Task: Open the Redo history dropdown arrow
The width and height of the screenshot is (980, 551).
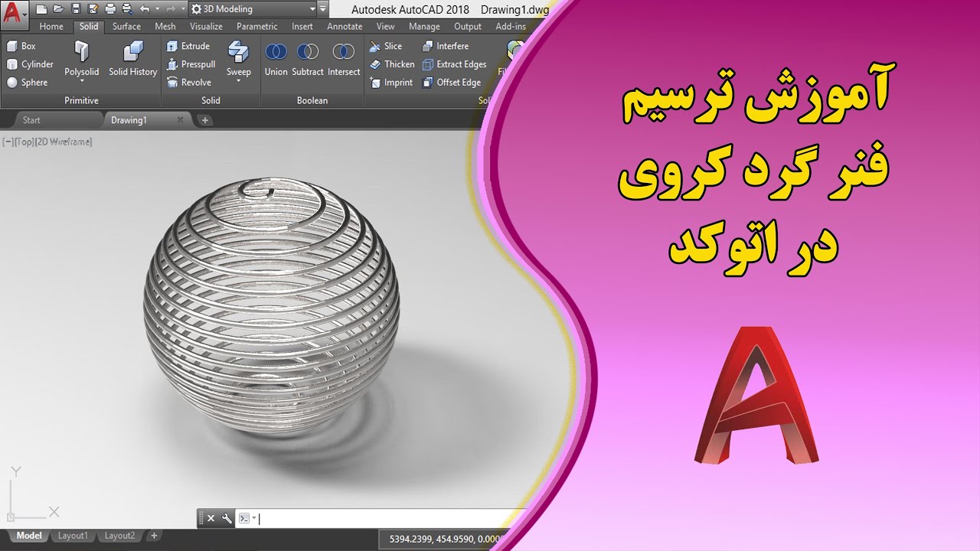Action: (184, 9)
